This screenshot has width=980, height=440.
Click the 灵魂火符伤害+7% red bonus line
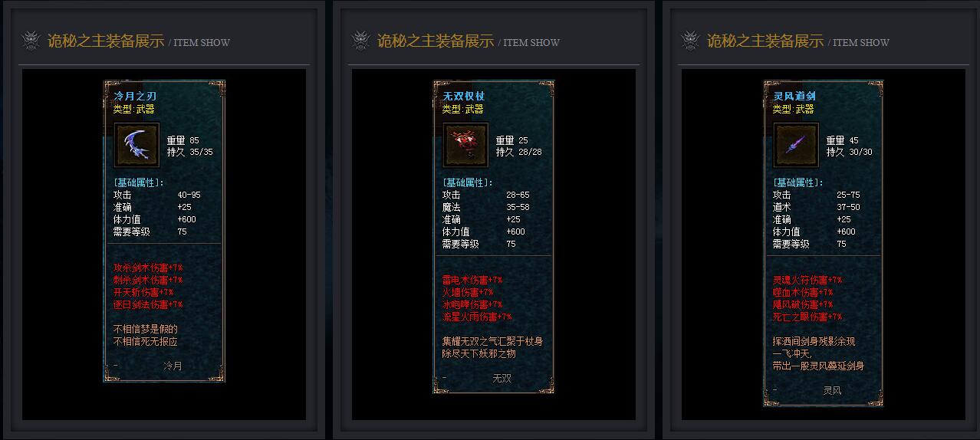click(x=807, y=281)
